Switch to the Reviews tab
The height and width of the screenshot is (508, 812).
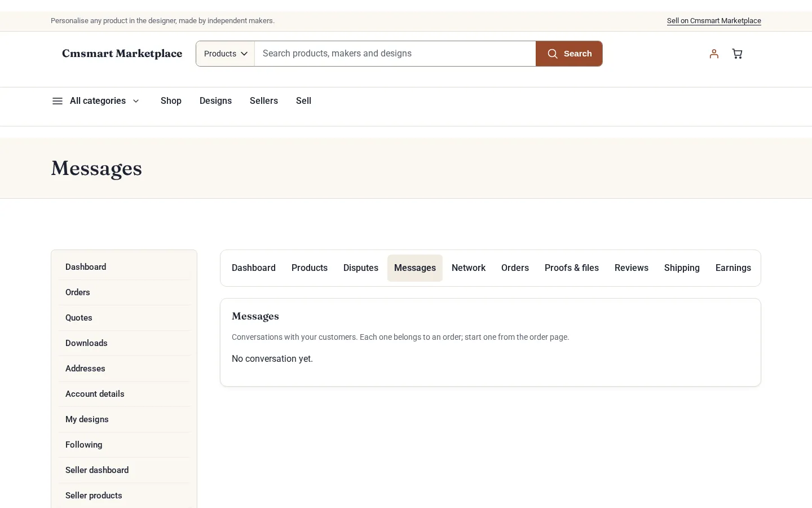click(x=632, y=268)
